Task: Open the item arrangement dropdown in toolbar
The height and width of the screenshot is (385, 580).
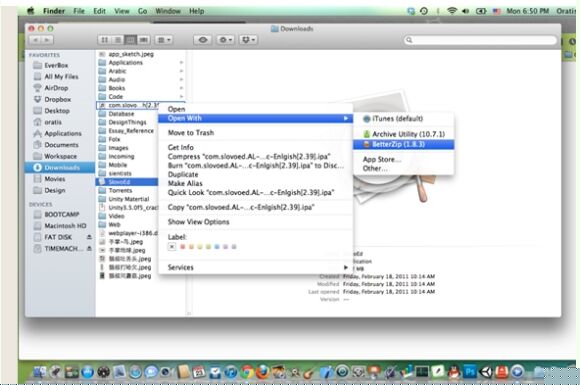Action: point(164,40)
